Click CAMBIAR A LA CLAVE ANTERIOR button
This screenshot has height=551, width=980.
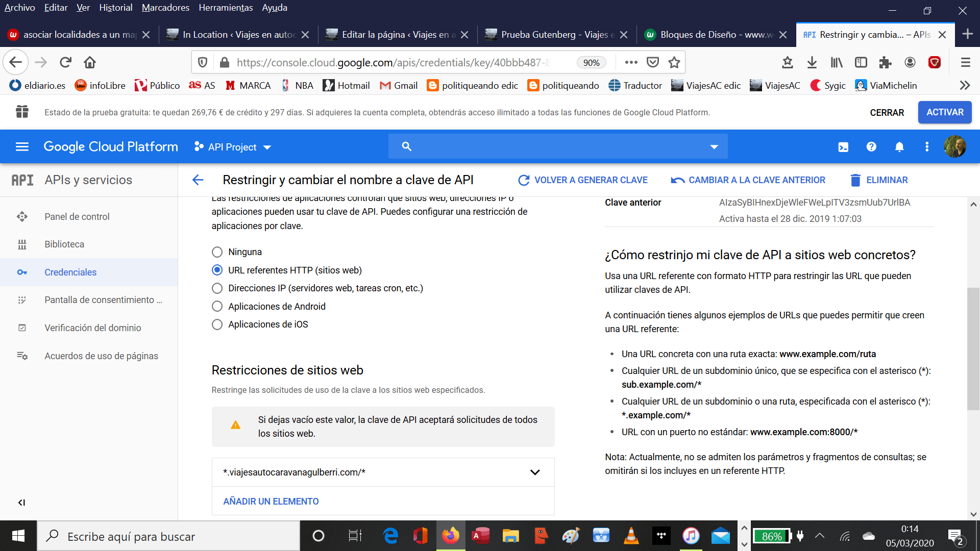coord(748,180)
